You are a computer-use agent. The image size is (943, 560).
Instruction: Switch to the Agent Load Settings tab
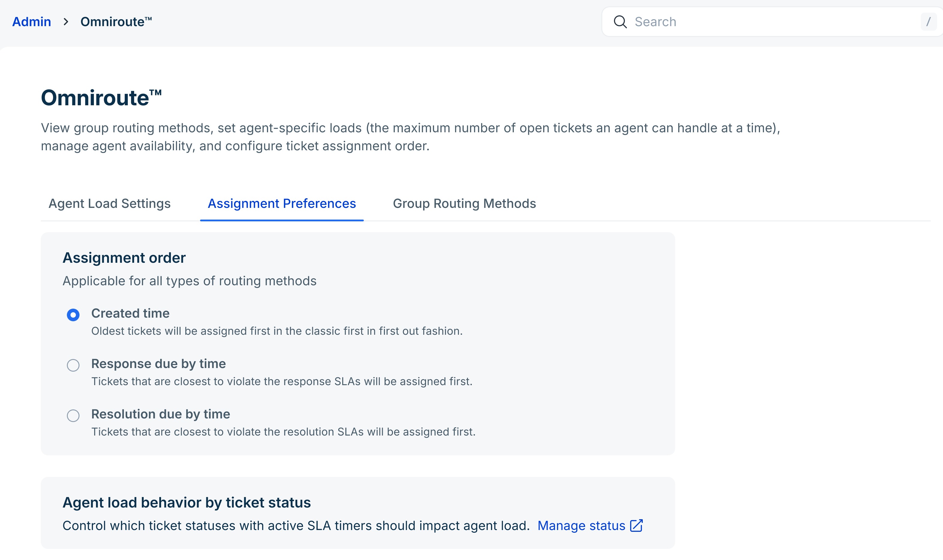(109, 204)
